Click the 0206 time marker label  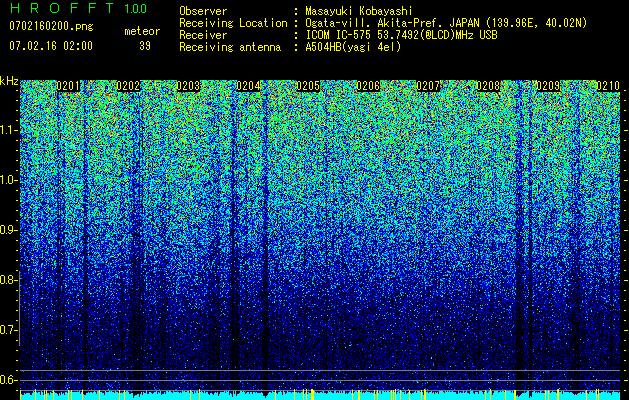click(368, 86)
